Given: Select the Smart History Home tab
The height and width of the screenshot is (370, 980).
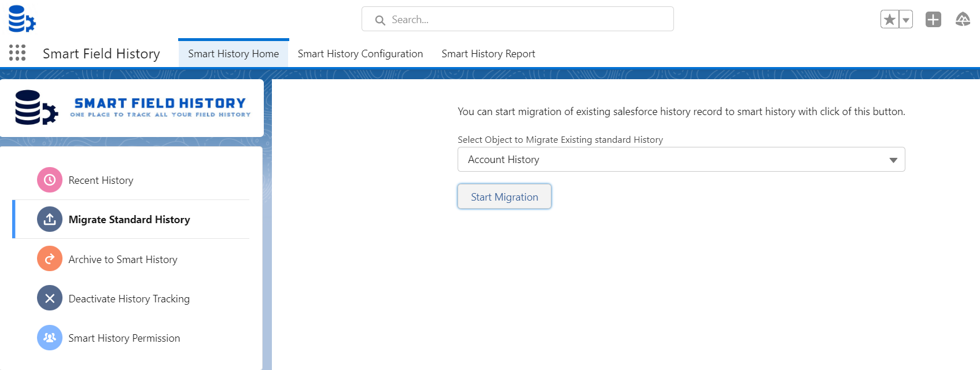Looking at the screenshot, I should coord(233,54).
